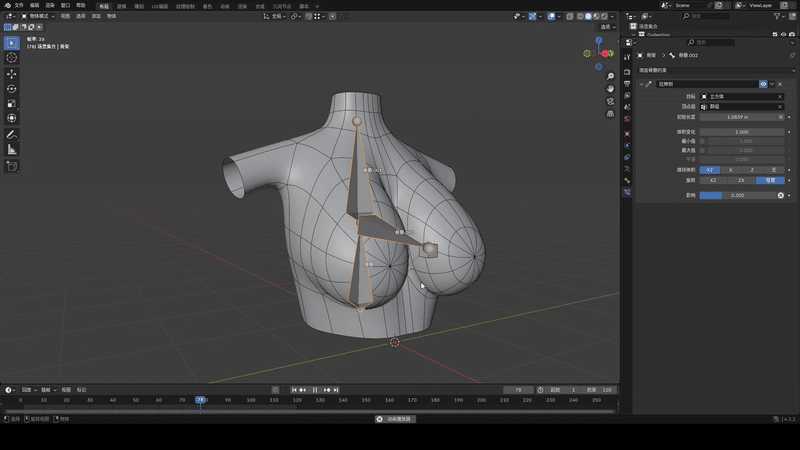Choose the Annotate pencil tool
800x450 pixels.
click(12, 134)
